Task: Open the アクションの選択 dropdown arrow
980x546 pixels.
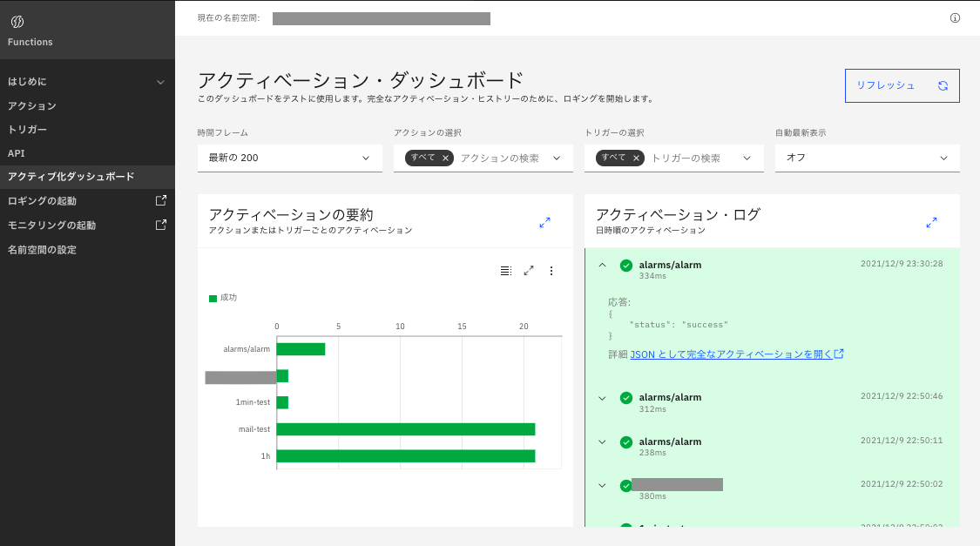Action: (557, 158)
